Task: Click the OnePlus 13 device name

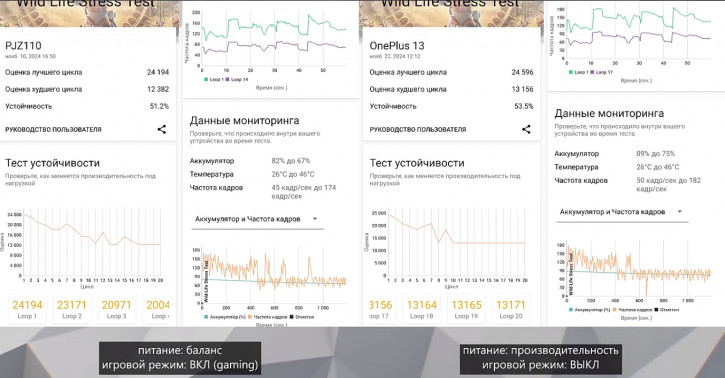Action: coord(397,46)
